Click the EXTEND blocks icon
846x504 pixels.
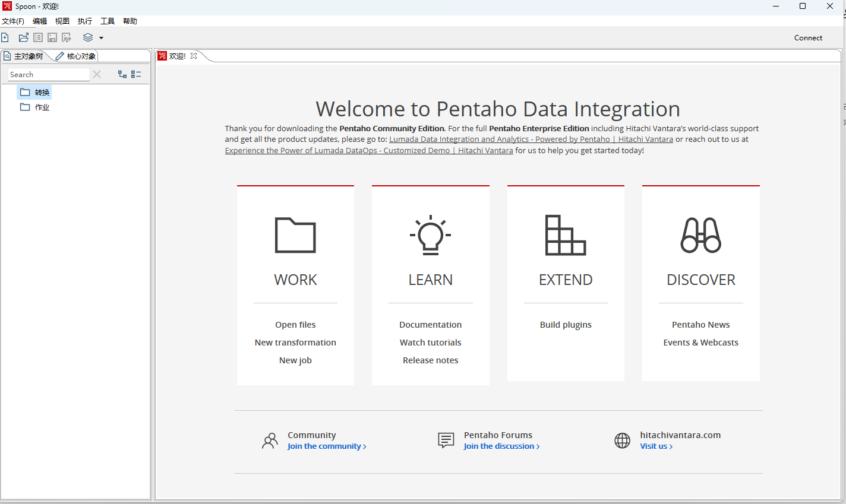[566, 235]
